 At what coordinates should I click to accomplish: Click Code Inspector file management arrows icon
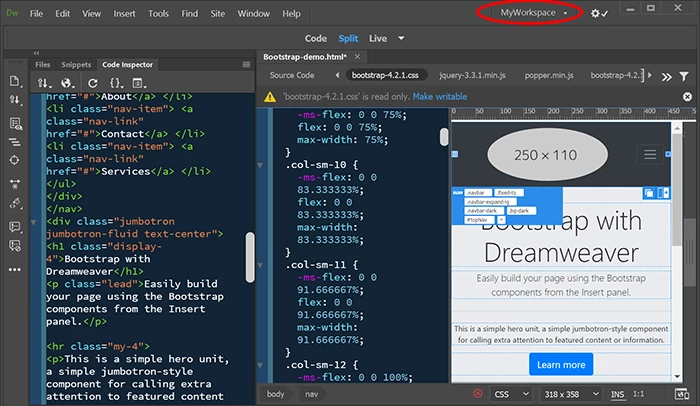(x=44, y=83)
